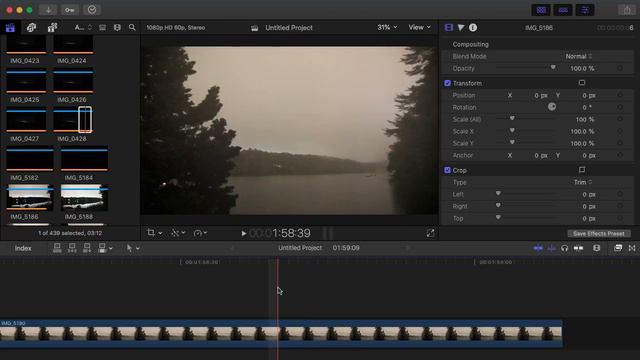
Task: Select the IMG_0428 clip thumbnail
Action: (73, 120)
